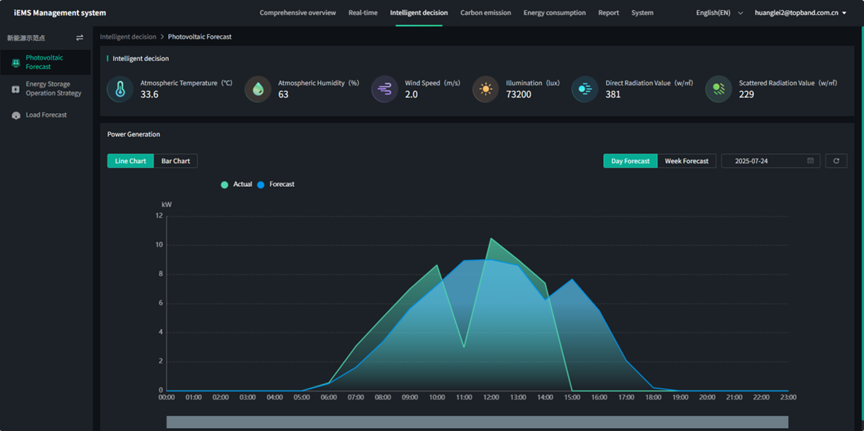Collapse the sidebar using the swap arrows icon
864x431 pixels.
click(80, 38)
